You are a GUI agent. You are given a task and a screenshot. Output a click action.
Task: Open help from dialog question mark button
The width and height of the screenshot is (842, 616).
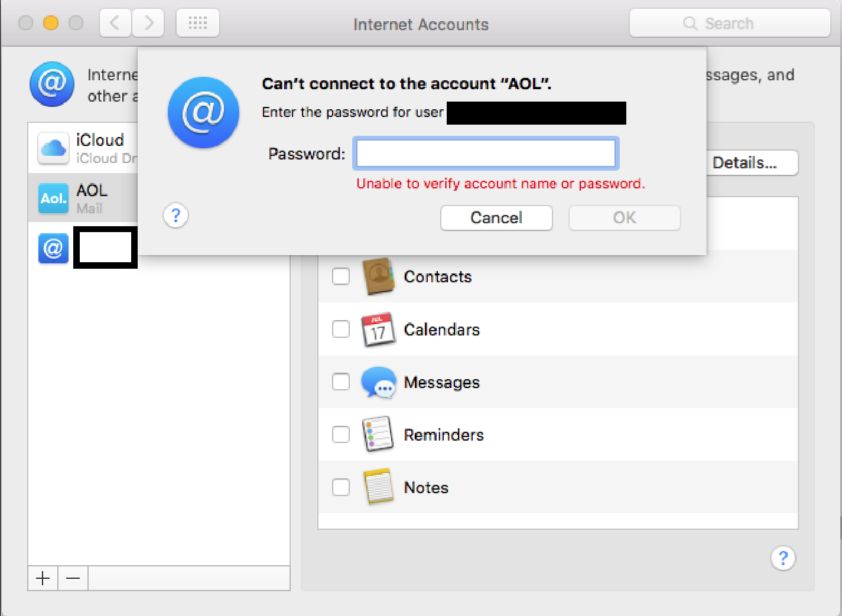tap(175, 216)
